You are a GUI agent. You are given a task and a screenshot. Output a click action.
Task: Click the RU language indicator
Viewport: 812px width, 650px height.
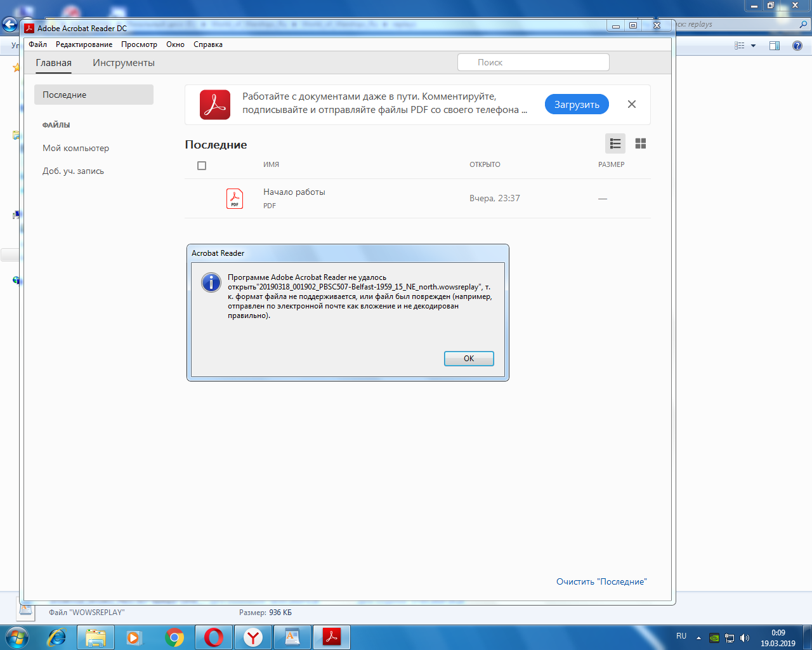pos(681,636)
